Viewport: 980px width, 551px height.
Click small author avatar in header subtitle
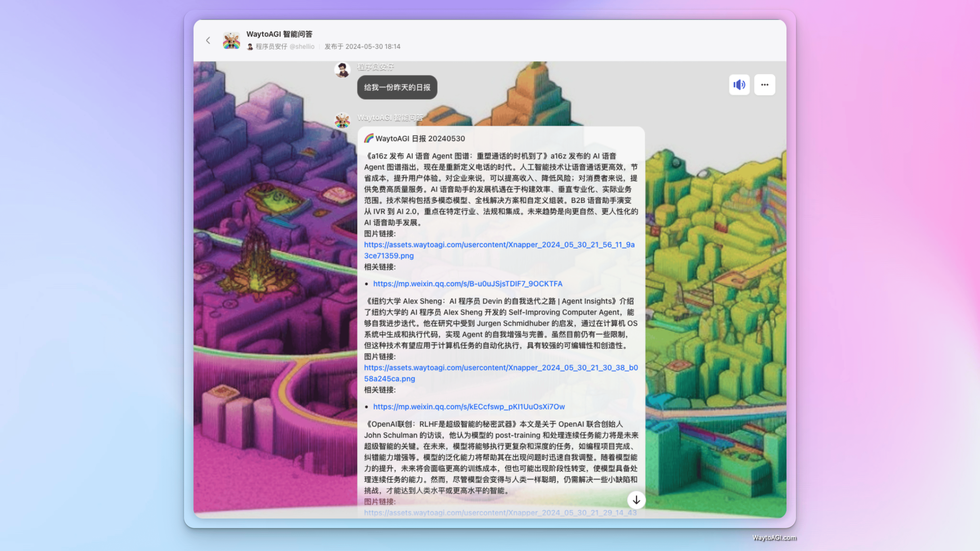click(x=250, y=46)
